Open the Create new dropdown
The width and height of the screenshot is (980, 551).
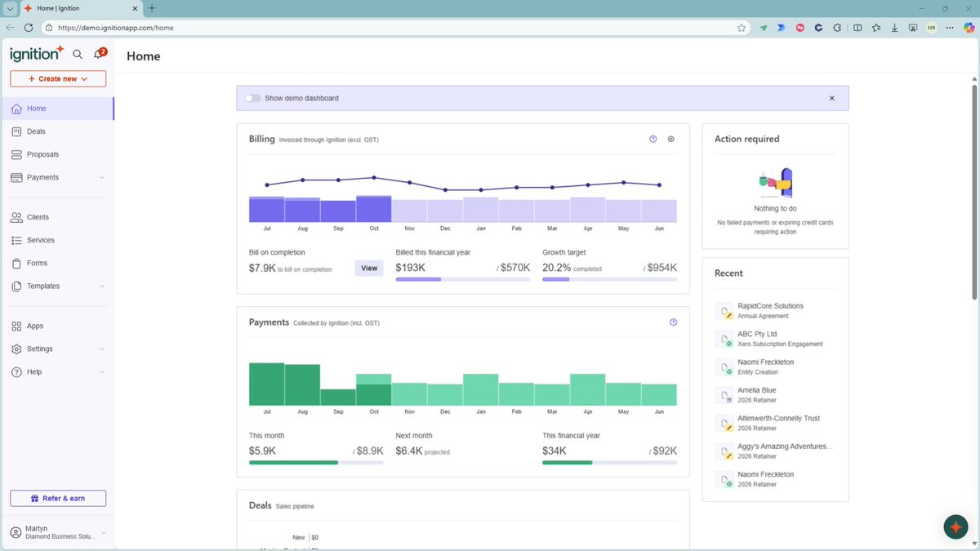pyautogui.click(x=58, y=78)
